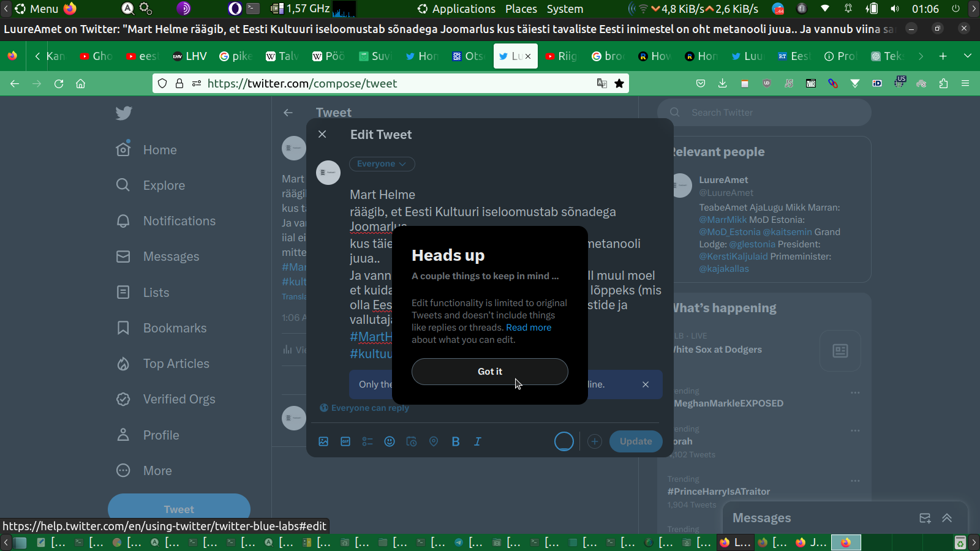Screen dimensions: 980x551
Task: Reload the current page
Action: pos(59,83)
